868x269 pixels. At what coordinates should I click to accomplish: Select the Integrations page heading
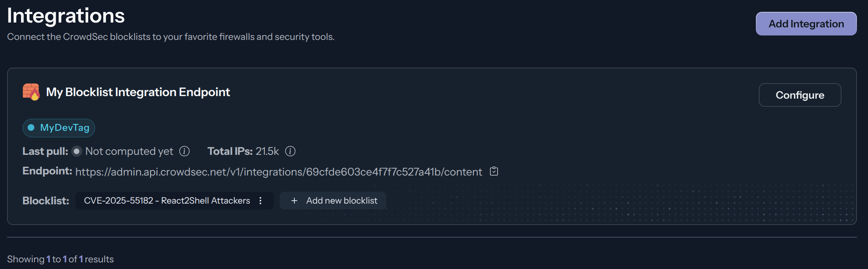[65, 16]
